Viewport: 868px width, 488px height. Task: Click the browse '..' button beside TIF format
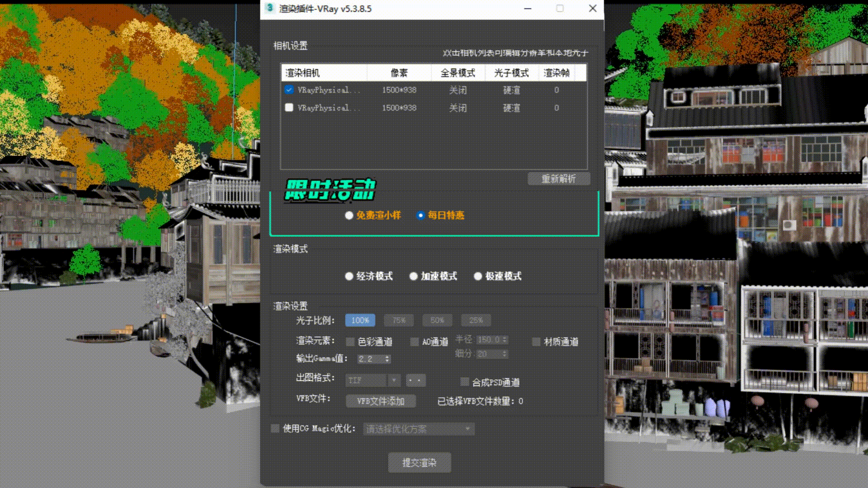[x=415, y=380]
